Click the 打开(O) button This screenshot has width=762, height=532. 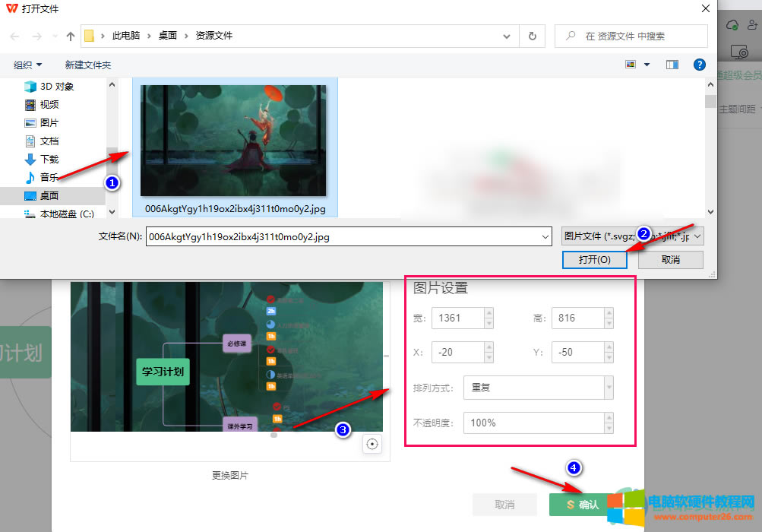594,259
